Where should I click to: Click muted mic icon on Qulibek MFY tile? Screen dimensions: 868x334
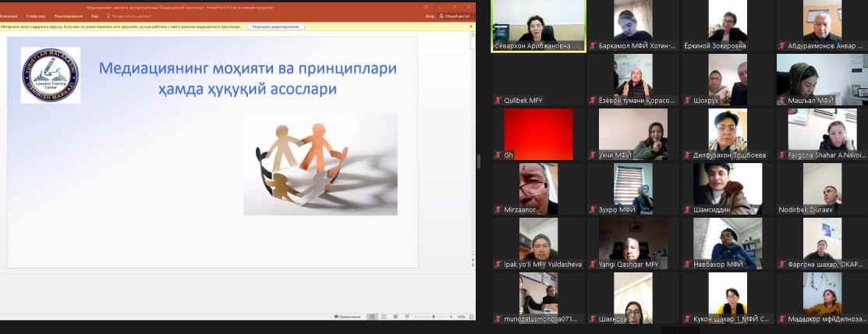click(x=498, y=101)
